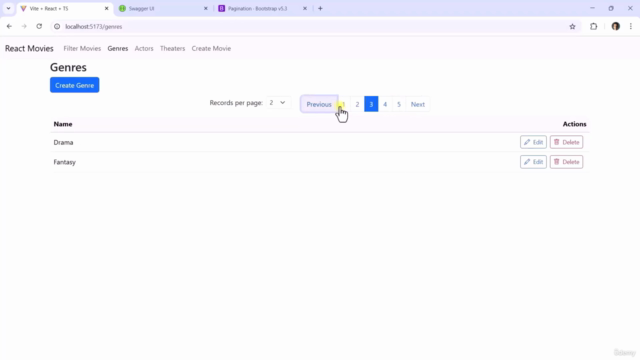Image resolution: width=640 pixels, height=360 pixels.
Task: Close the Swagger UI tab
Action: 206,8
